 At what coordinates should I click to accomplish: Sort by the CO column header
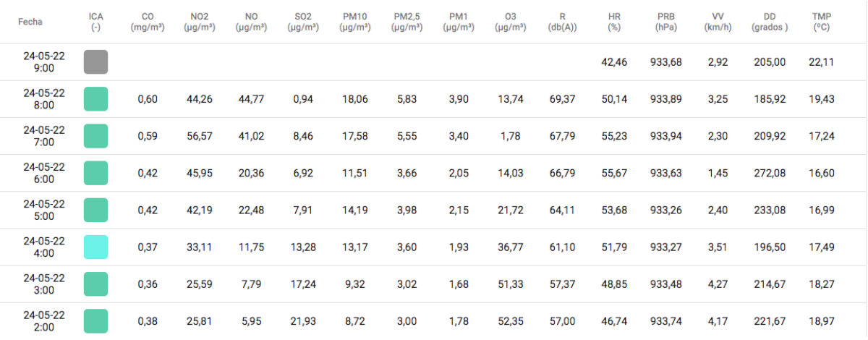point(148,22)
